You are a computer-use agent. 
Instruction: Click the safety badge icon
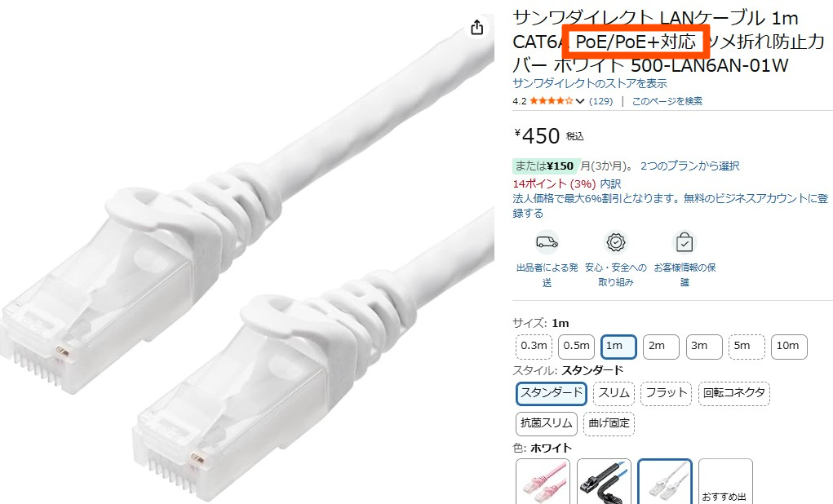[x=616, y=242]
